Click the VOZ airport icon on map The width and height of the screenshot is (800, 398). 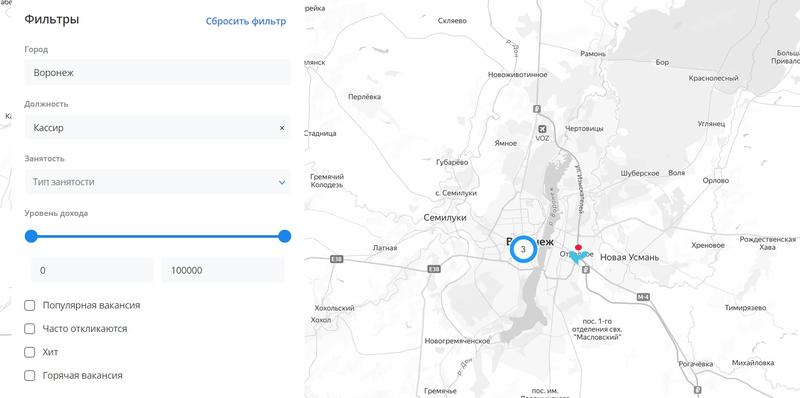pos(542,129)
